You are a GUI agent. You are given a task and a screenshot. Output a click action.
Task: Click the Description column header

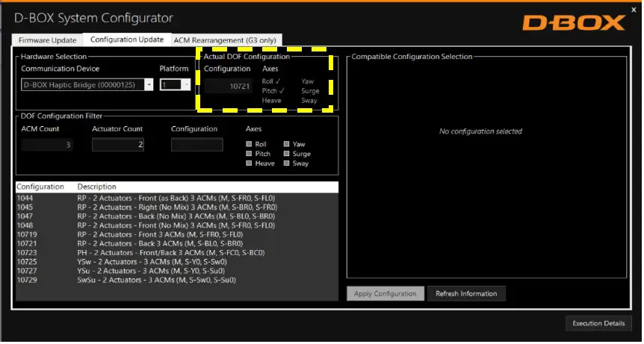coord(97,187)
